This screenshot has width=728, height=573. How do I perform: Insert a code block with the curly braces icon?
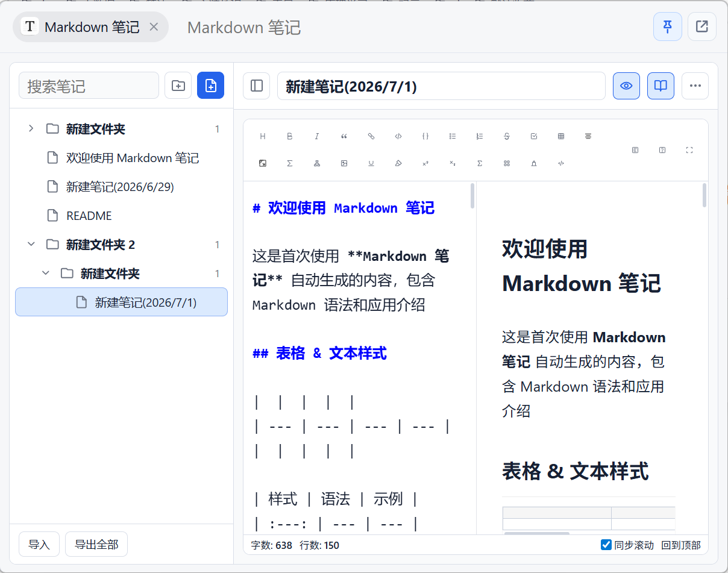point(425,137)
